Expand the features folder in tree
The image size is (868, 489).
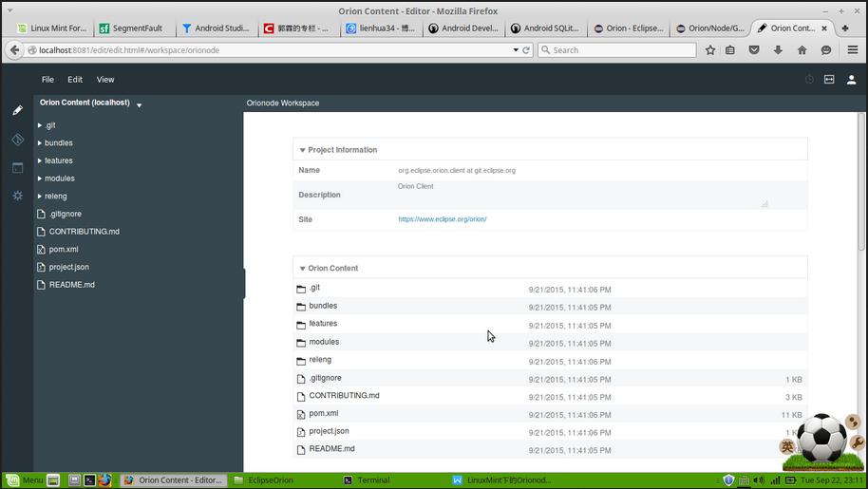tap(40, 161)
